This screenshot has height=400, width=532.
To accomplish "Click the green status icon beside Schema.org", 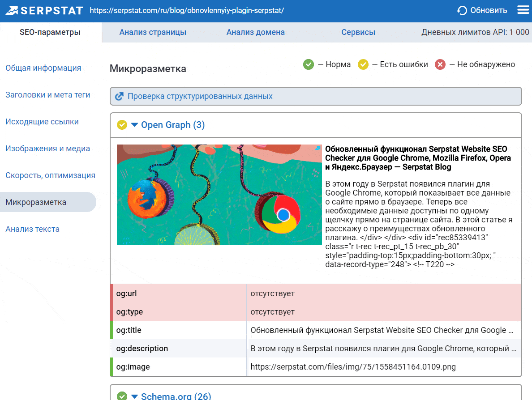I will pyautogui.click(x=122, y=396).
